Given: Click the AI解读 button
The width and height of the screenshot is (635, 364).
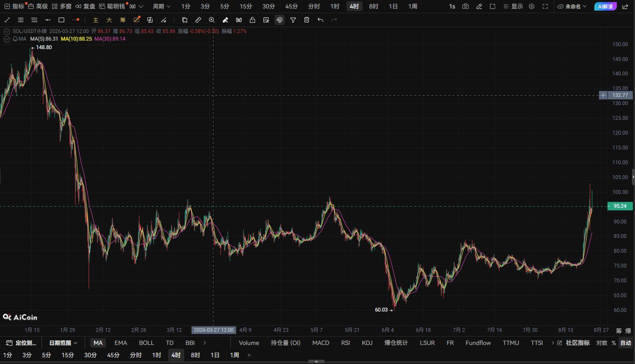Looking at the screenshot, I should pyautogui.click(x=605, y=6).
